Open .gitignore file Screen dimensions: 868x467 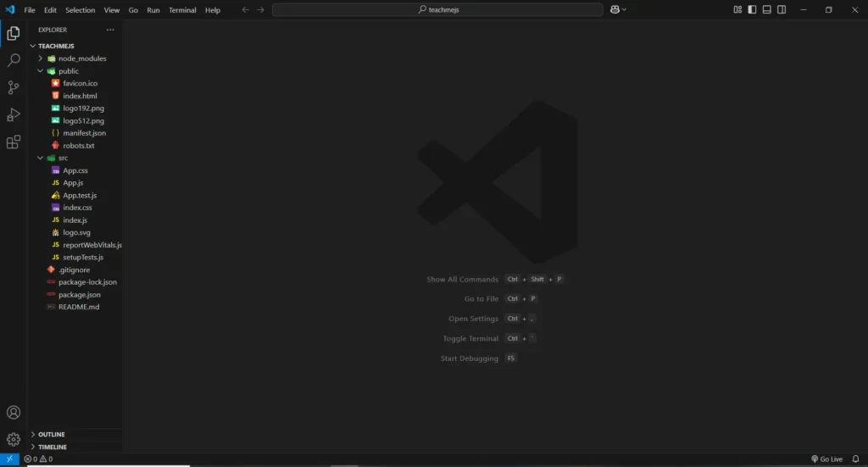tap(75, 270)
